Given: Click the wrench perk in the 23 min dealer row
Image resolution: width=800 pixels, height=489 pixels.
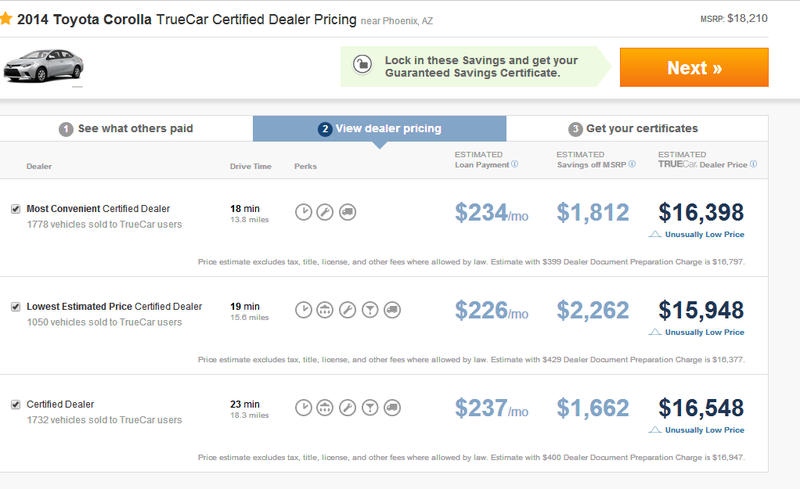Looking at the screenshot, I should tap(347, 407).
